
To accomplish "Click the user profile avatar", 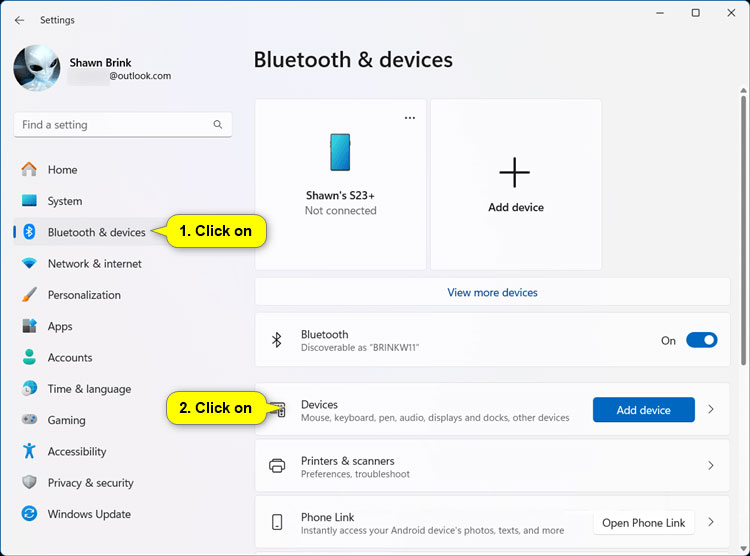I will (x=37, y=68).
